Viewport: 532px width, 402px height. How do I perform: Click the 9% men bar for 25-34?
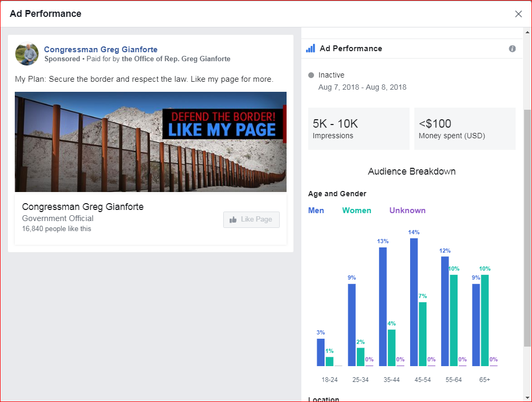(352, 325)
